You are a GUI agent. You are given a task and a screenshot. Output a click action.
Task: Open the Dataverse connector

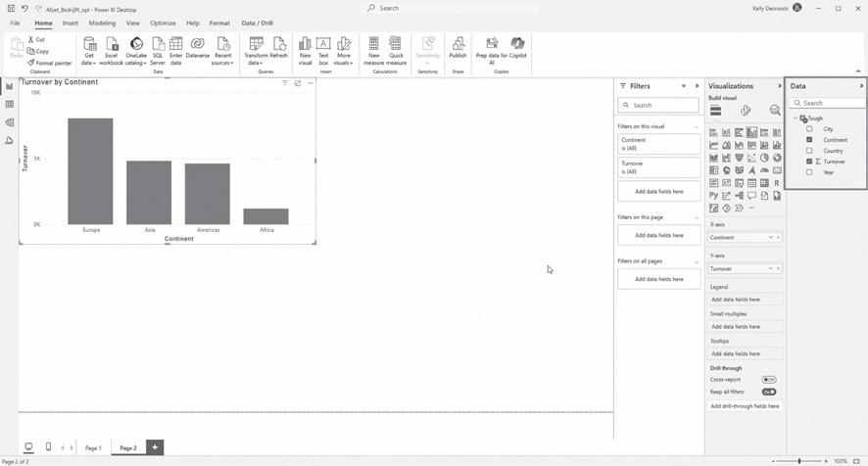(198, 48)
